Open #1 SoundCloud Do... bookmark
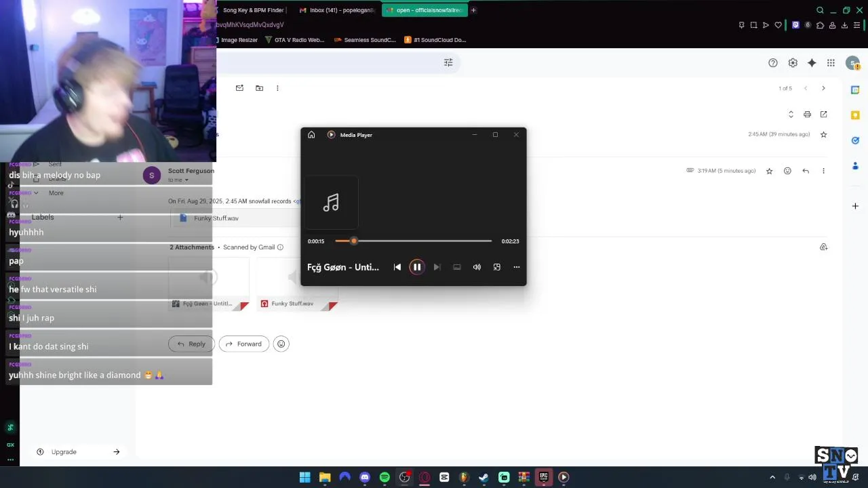Image resolution: width=868 pixels, height=488 pixels. (x=435, y=40)
